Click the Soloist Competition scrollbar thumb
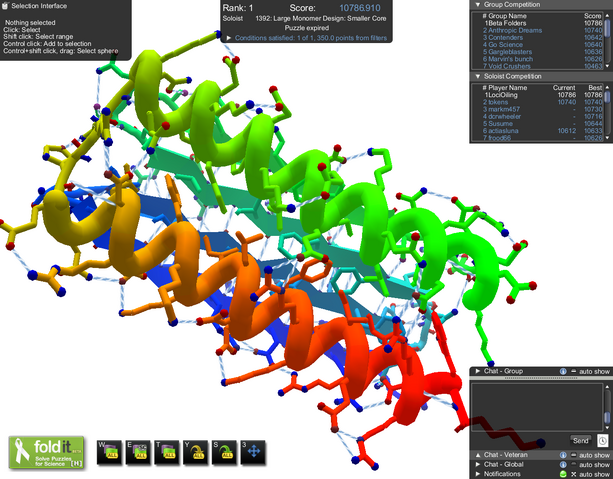Image resolution: width=613 pixels, height=479 pixels. (607, 97)
